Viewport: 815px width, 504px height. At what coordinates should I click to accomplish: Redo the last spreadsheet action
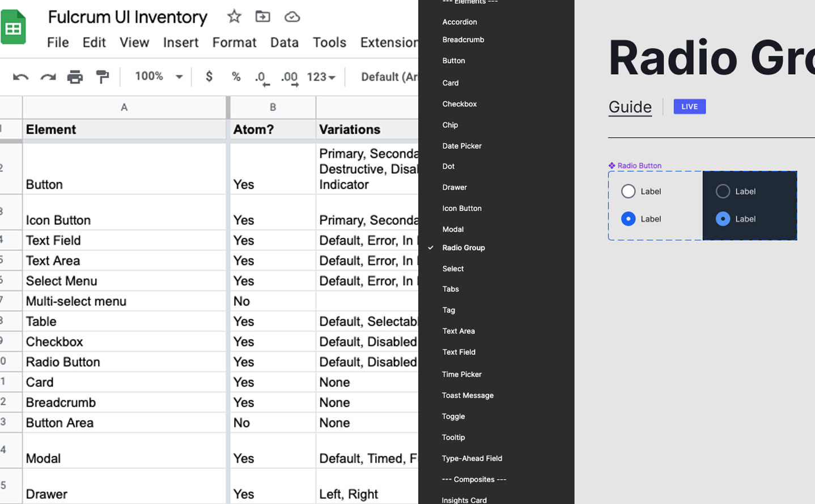47,76
